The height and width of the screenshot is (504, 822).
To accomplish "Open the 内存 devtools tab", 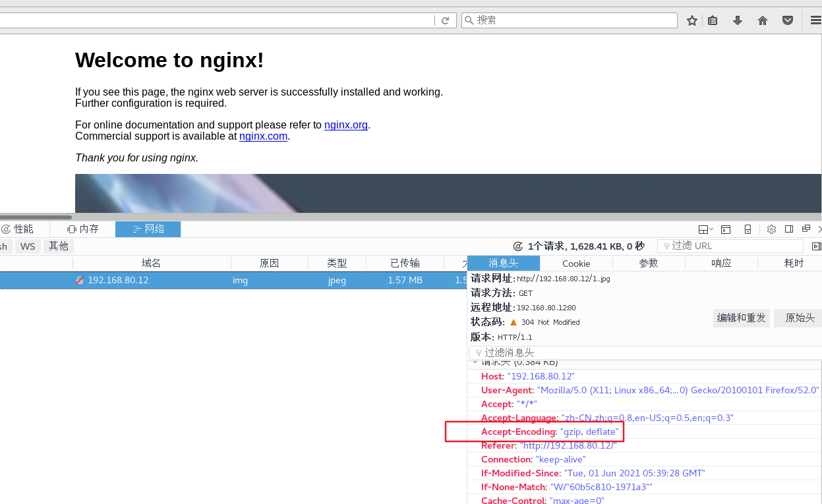I will pyautogui.click(x=83, y=229).
